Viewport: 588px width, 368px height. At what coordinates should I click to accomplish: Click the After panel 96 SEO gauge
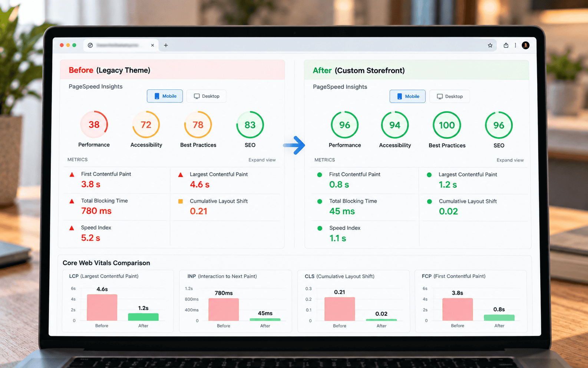(499, 125)
